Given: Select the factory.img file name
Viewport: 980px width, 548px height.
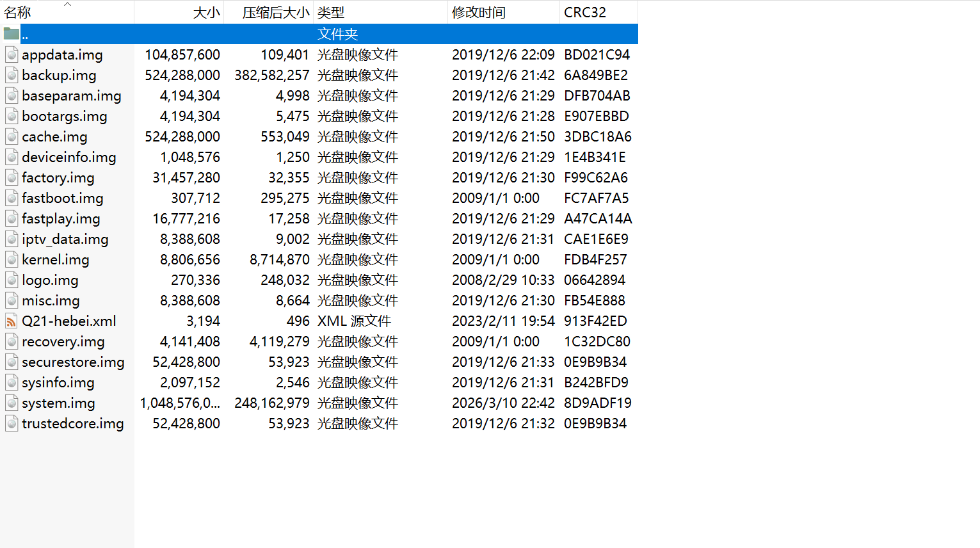Looking at the screenshot, I should pos(58,177).
